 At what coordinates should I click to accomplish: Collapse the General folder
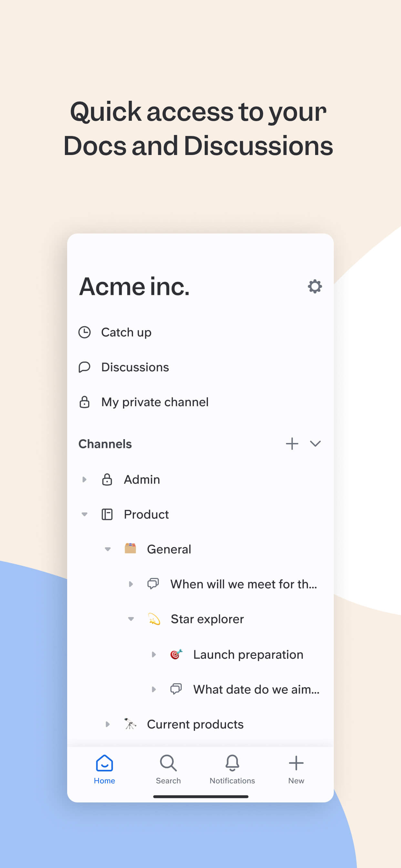coord(108,549)
